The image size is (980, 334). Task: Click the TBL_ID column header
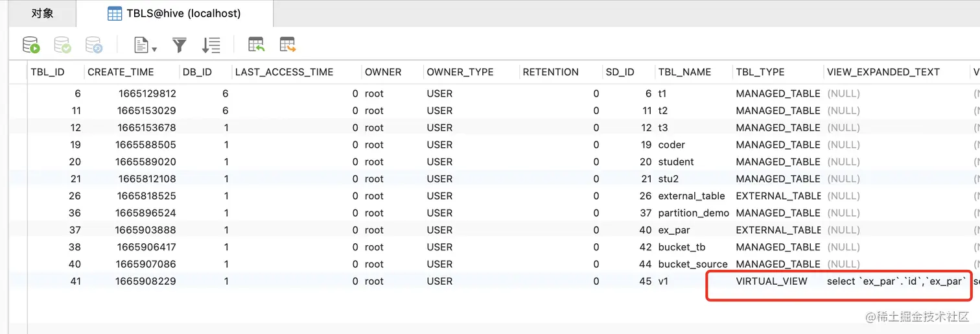click(x=47, y=72)
